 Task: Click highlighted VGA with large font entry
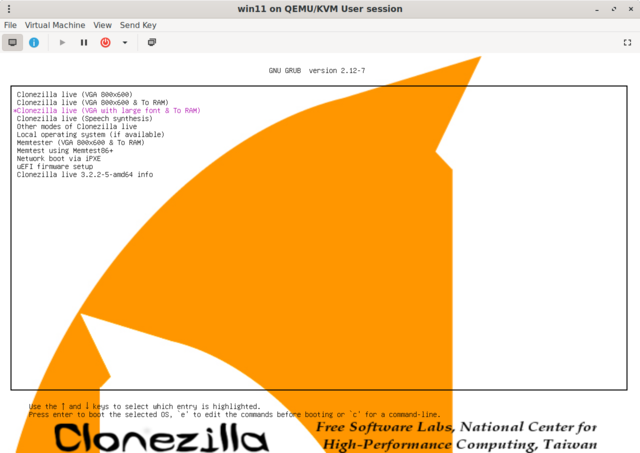coord(108,110)
